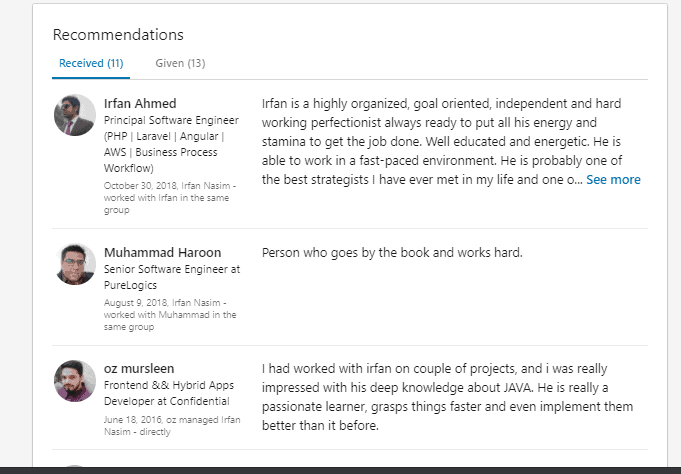This screenshot has height=474, width=681.
Task: Switch to the Given (13) tab
Action: pyautogui.click(x=180, y=63)
